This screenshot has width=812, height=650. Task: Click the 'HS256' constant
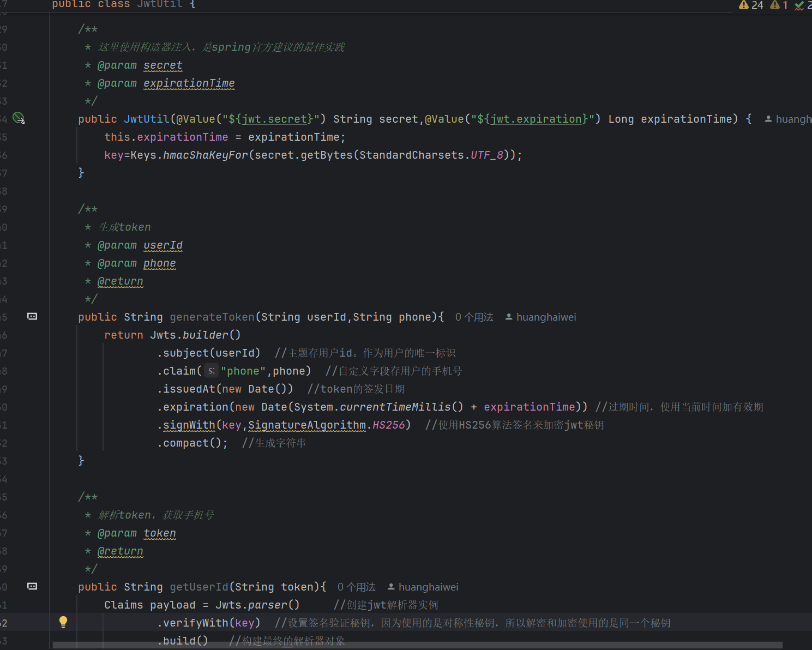click(x=389, y=425)
